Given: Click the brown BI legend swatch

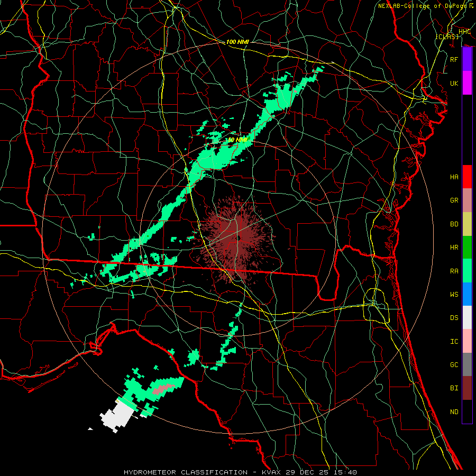Looking at the screenshot, I should click(x=467, y=388).
